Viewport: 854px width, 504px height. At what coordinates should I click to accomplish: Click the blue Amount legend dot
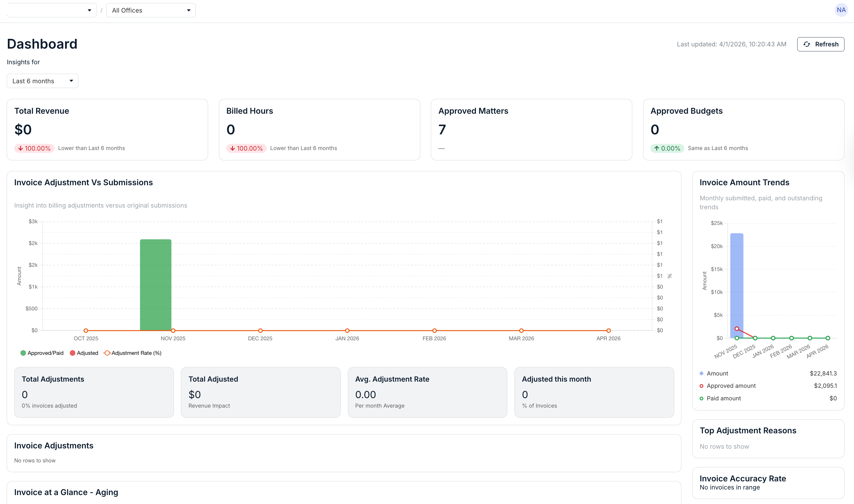pyautogui.click(x=701, y=374)
